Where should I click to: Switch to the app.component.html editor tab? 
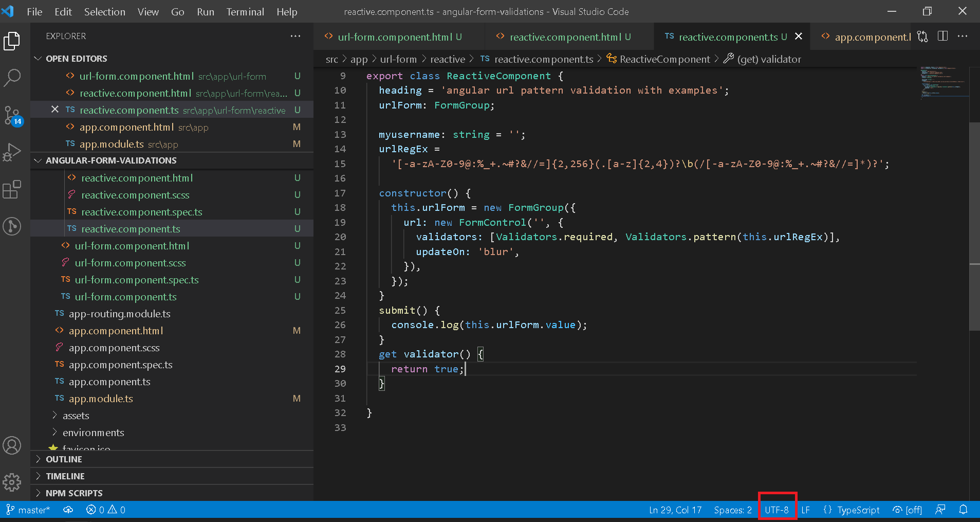point(868,37)
